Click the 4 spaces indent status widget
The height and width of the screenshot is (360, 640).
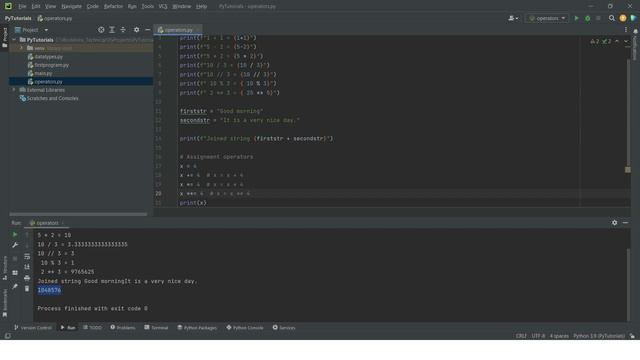point(559,336)
